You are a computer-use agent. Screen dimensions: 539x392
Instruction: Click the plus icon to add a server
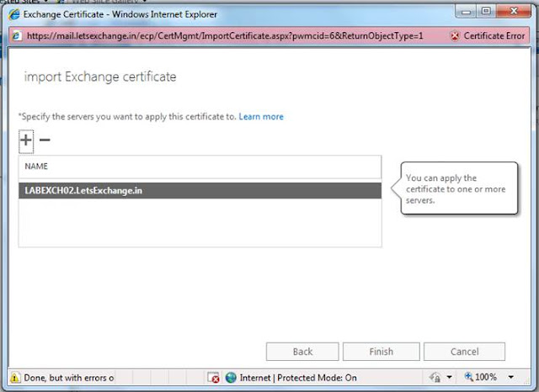[x=26, y=140]
